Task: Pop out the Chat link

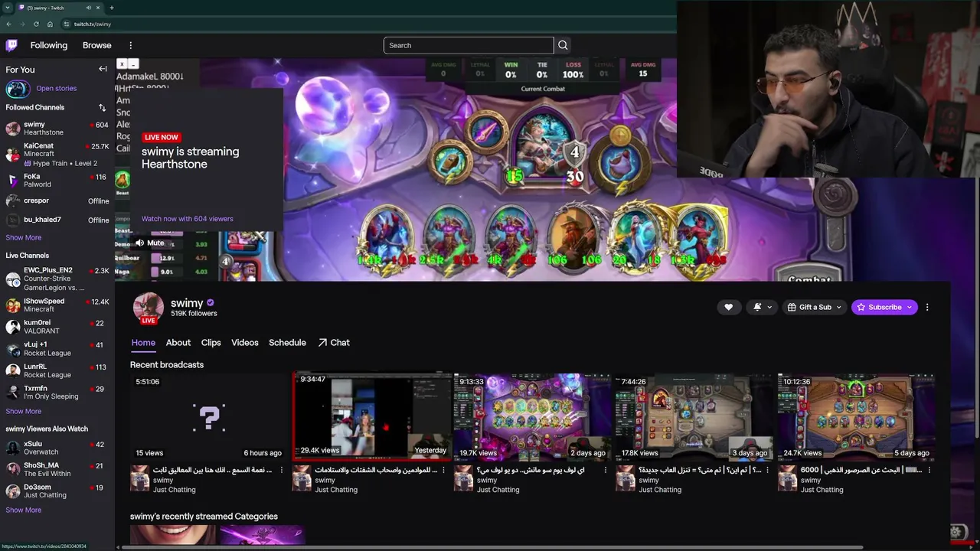Action: pos(334,343)
